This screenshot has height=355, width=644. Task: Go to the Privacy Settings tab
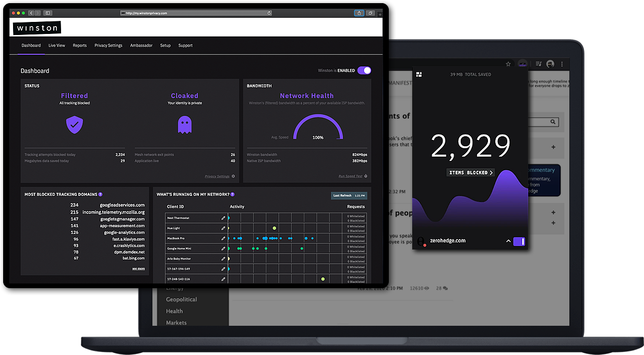(109, 45)
